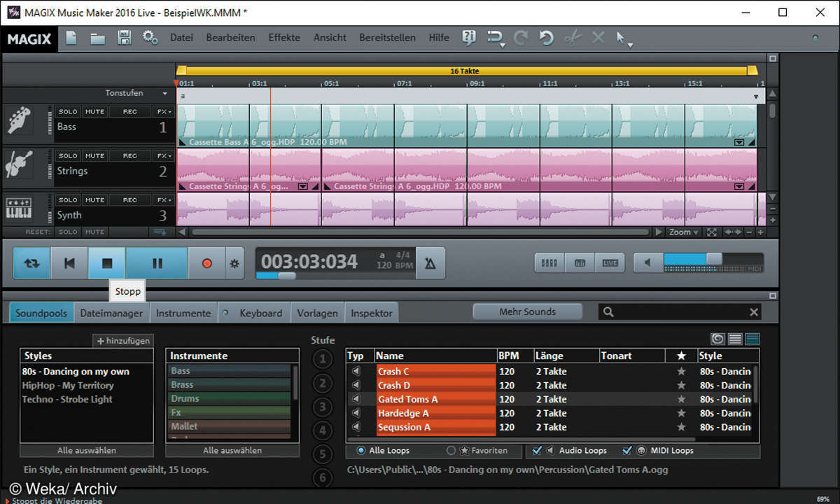Screen dimensions: 840x504
Task: Open the Datei menu
Action: pos(182,38)
